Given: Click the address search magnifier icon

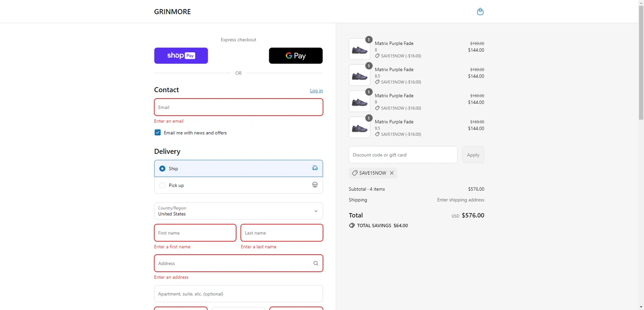Looking at the screenshot, I should [x=316, y=263].
